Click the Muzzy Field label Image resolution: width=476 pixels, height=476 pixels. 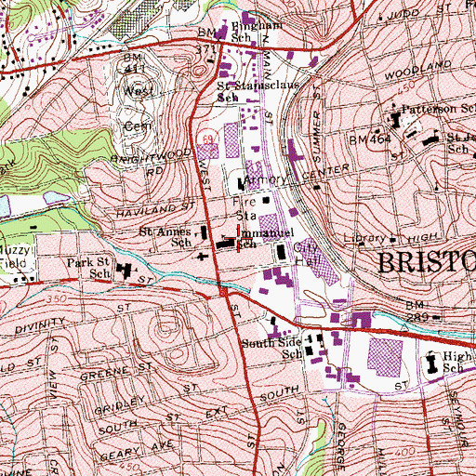point(15,257)
